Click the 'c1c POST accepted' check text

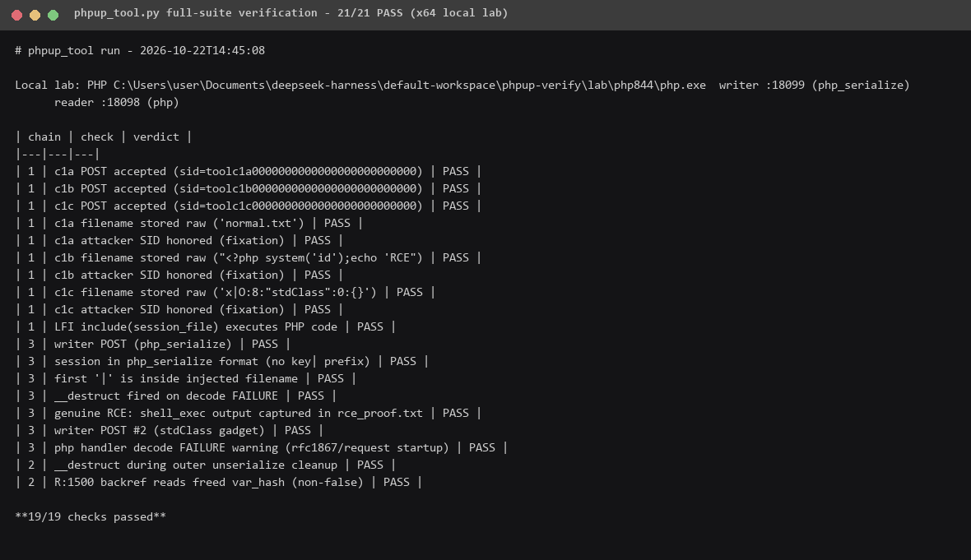click(x=239, y=206)
